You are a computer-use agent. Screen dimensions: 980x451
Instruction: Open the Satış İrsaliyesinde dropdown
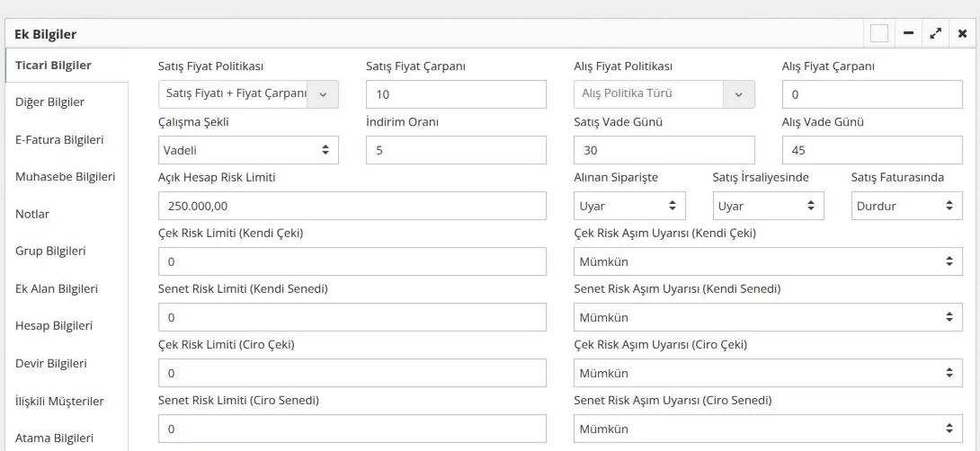768,206
